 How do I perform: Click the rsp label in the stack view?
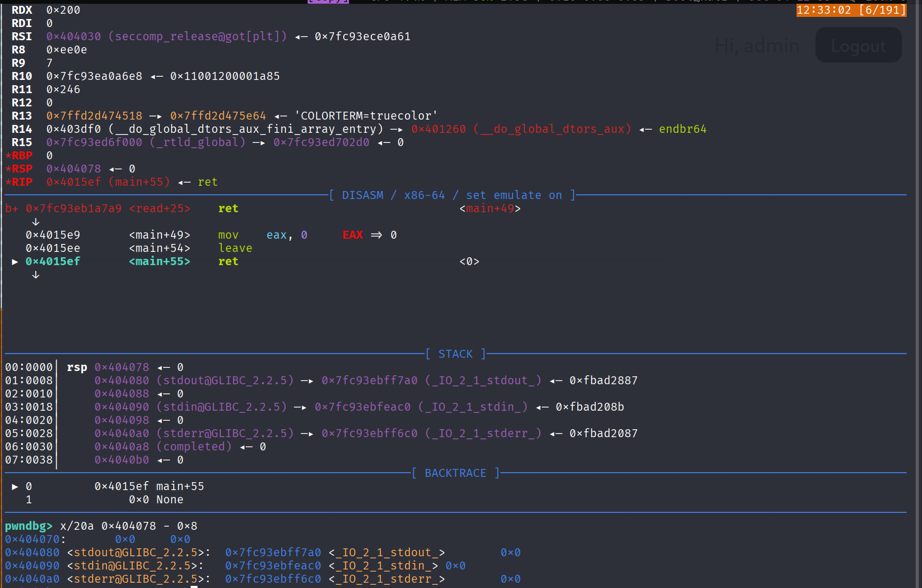click(x=77, y=367)
